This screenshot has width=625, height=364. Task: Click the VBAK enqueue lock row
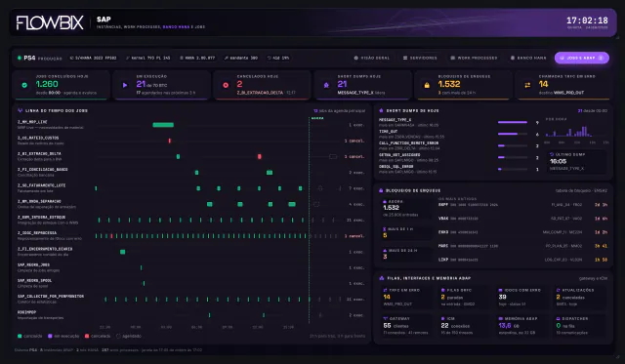(x=522, y=219)
